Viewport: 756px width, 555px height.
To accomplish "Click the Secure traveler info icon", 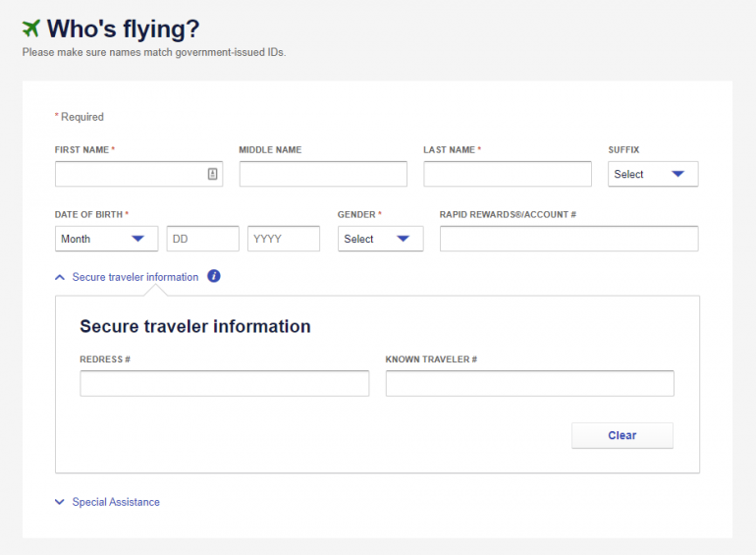I will click(x=214, y=276).
